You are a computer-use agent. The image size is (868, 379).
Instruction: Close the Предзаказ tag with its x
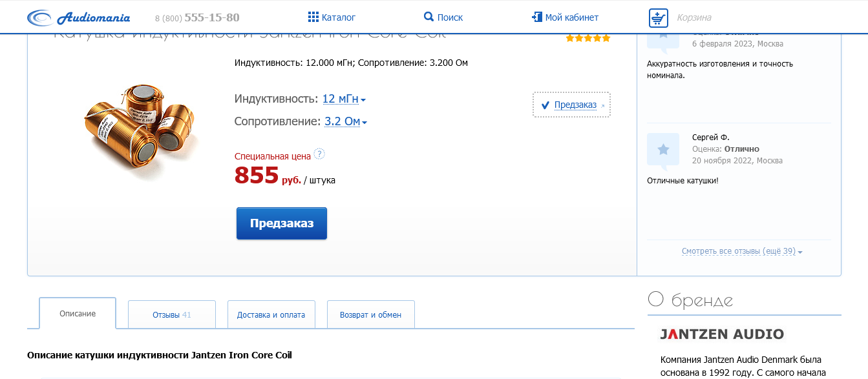pyautogui.click(x=603, y=105)
